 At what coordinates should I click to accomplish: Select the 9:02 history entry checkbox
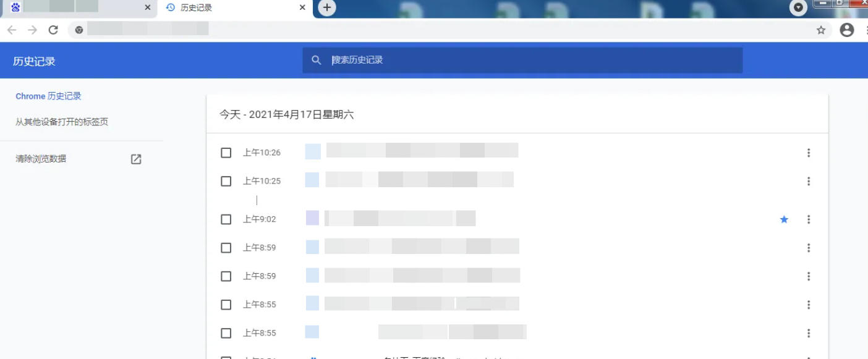point(226,219)
